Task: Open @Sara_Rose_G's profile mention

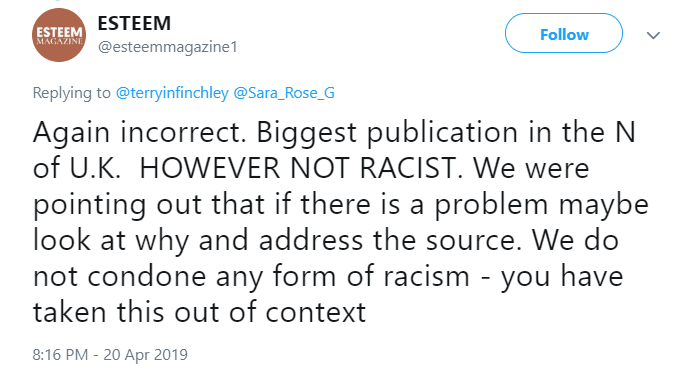Action: tap(284, 93)
